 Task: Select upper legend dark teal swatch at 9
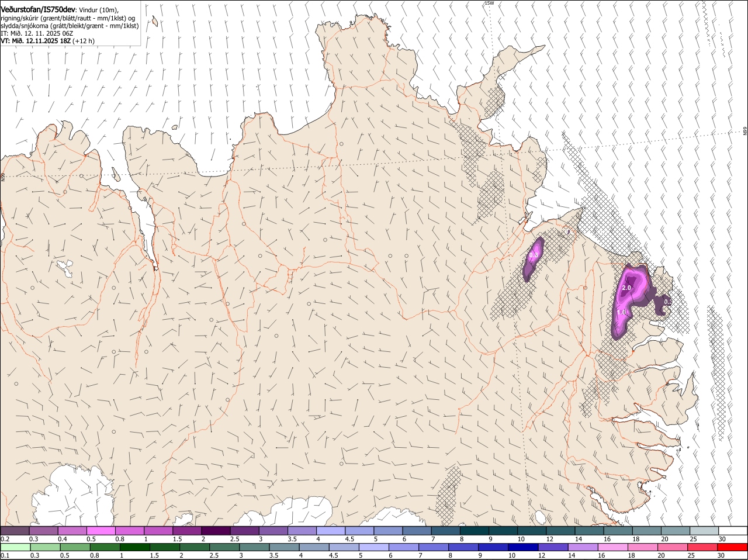pos(504,531)
